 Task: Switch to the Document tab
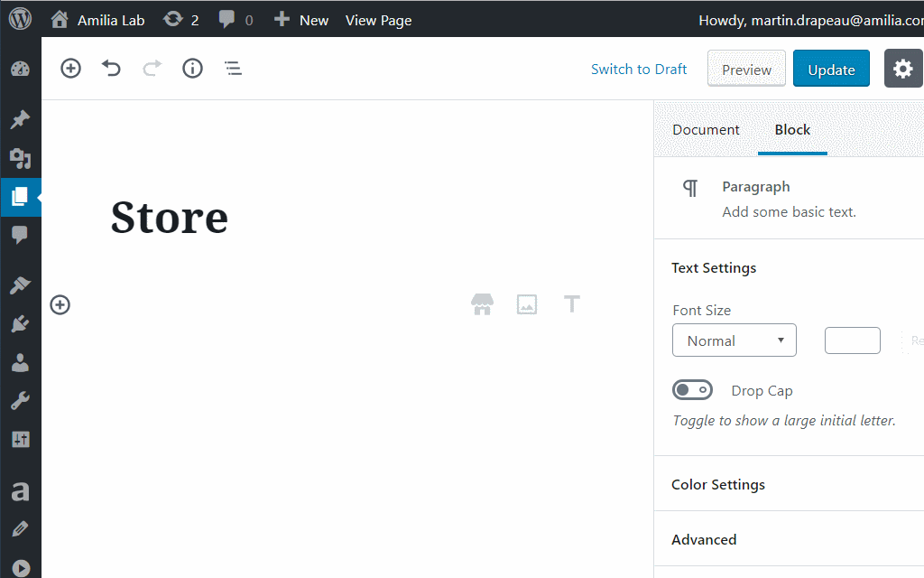[706, 130]
